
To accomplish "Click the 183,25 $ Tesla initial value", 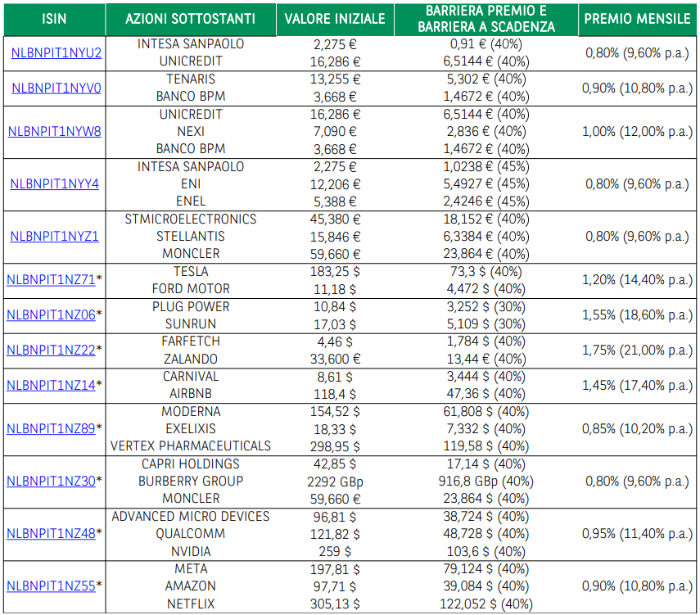I will tap(335, 272).
